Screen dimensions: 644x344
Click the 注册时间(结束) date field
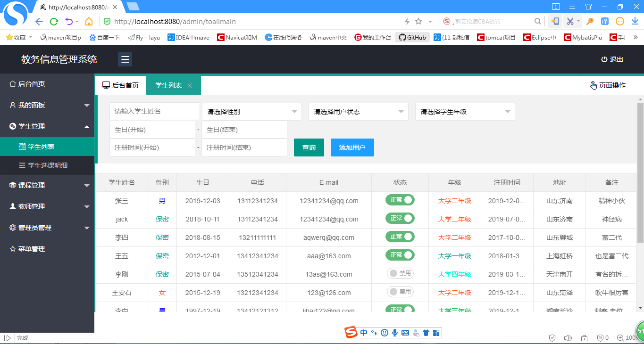tap(244, 147)
